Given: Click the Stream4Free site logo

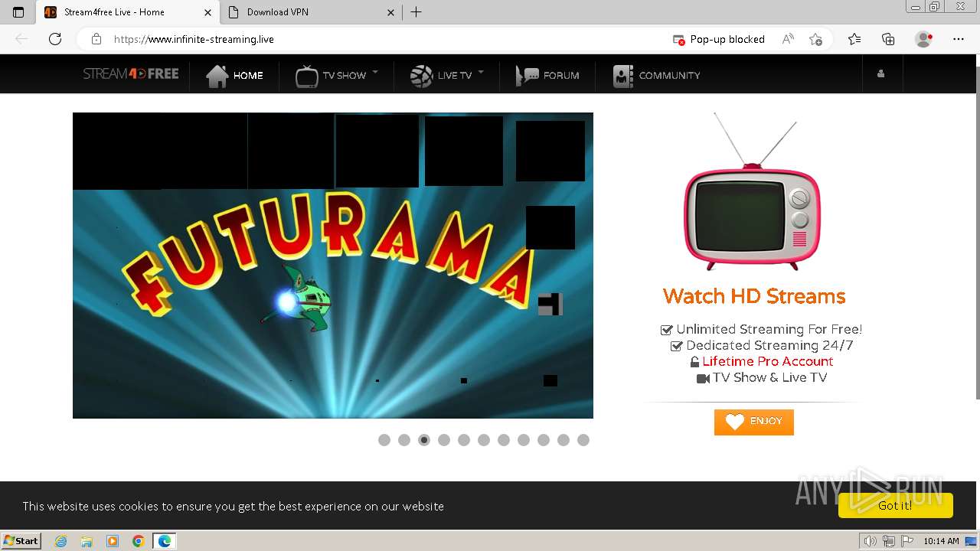Looking at the screenshot, I should (x=131, y=74).
